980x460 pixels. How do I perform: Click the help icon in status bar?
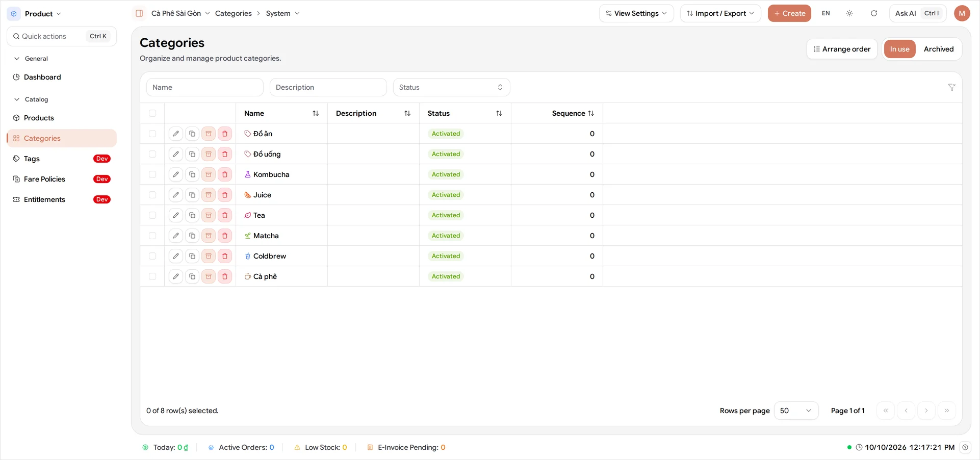[x=965, y=447]
